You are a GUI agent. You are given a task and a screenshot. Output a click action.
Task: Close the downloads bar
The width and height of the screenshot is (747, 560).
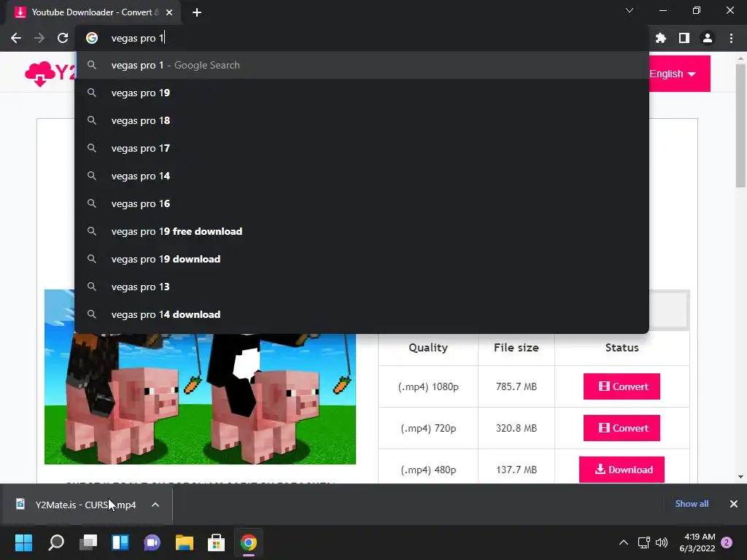[734, 504]
